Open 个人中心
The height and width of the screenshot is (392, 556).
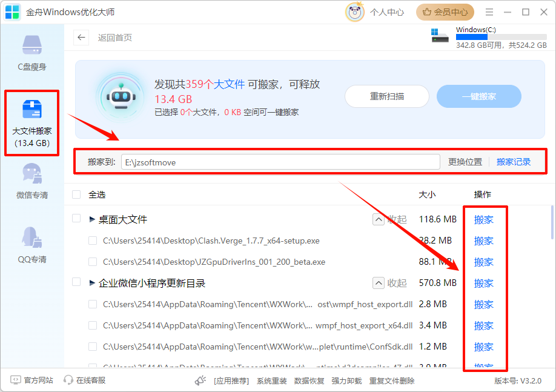point(387,12)
